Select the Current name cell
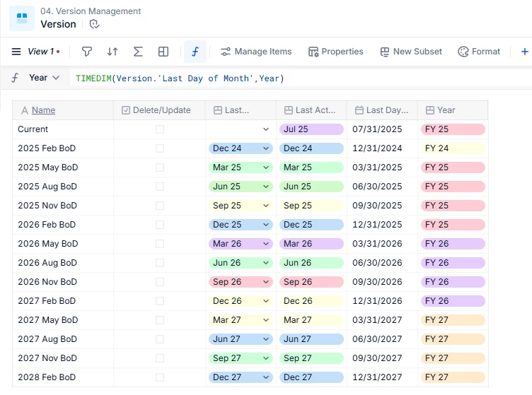Viewport: 532px width, 395px height. [x=63, y=129]
